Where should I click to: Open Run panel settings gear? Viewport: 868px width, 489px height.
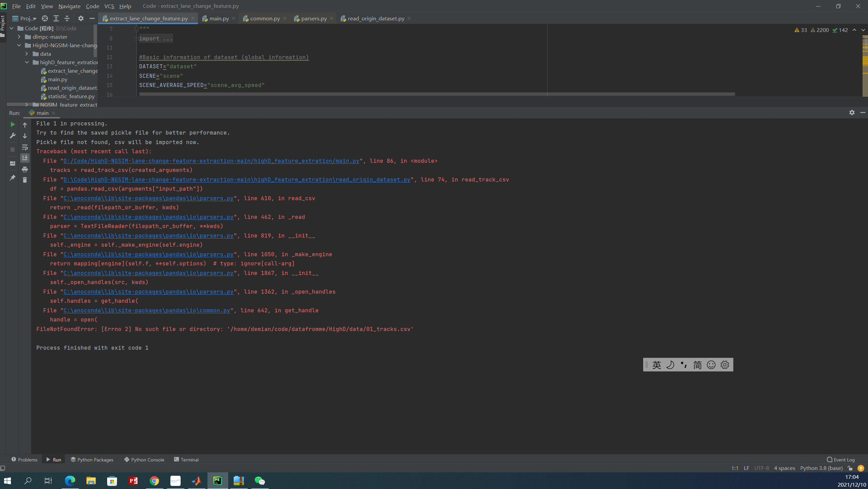pos(852,112)
